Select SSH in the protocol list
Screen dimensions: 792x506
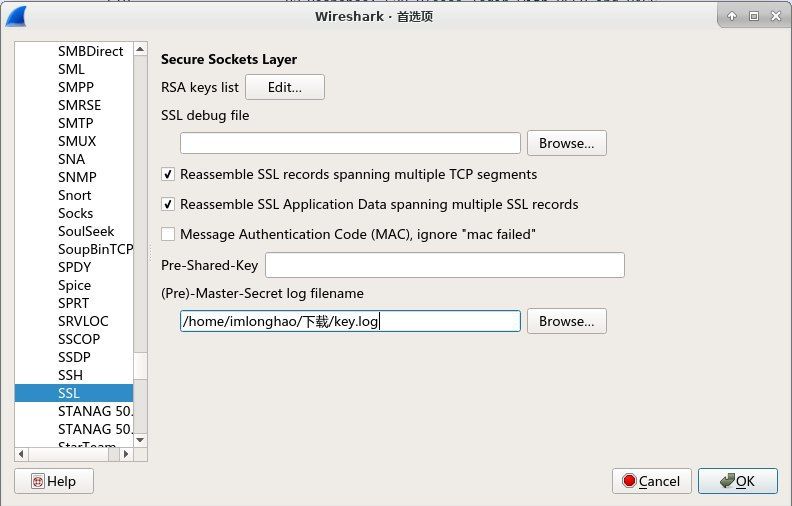point(70,375)
